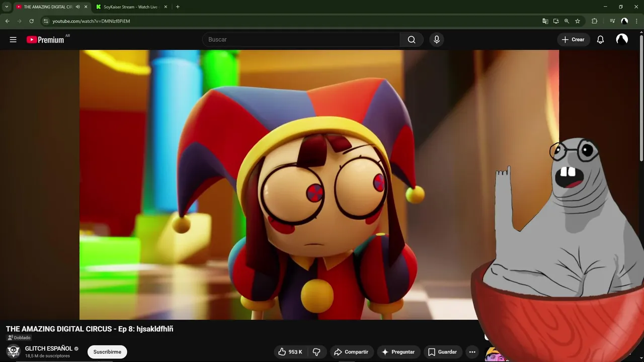Dislike the video with thumbs down
The width and height of the screenshot is (644, 362).
[316, 352]
